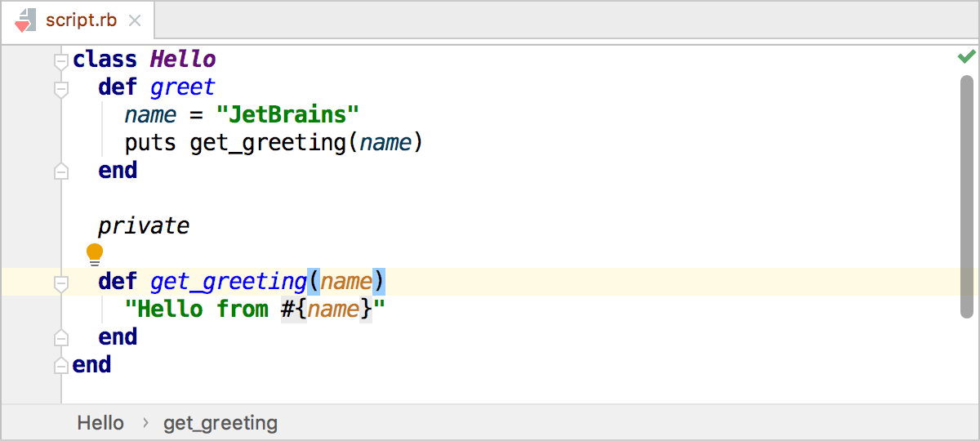The image size is (980, 441).
Task: Click the Ruby file icon on script.rb tab
Action: [25, 20]
